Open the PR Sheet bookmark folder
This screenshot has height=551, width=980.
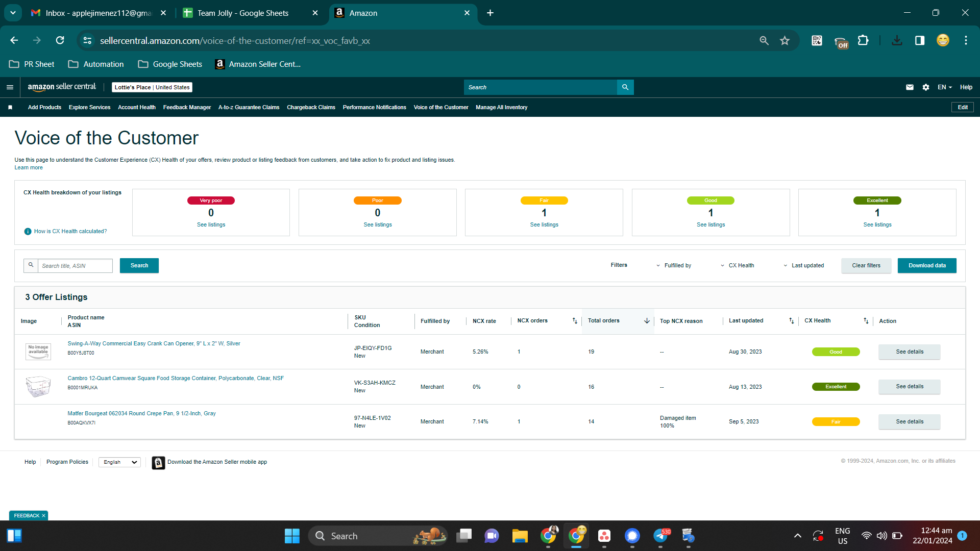(x=32, y=64)
